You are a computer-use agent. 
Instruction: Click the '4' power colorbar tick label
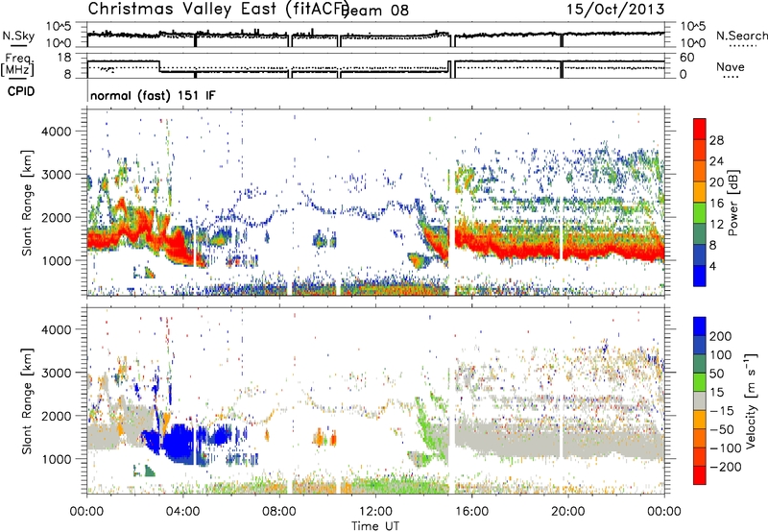point(712,266)
